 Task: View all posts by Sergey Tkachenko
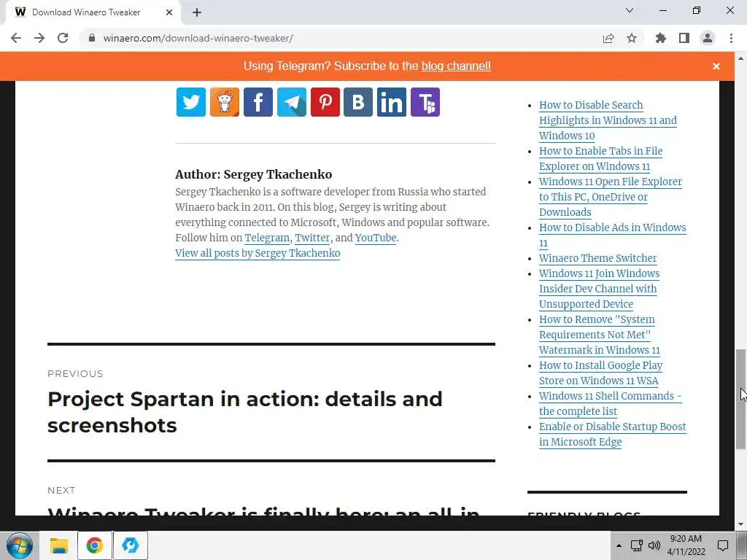pos(258,253)
